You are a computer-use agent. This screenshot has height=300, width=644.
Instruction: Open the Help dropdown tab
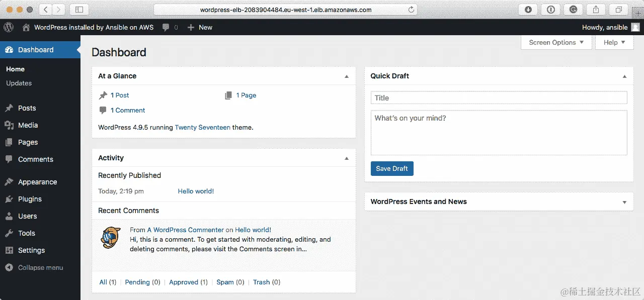click(x=614, y=42)
